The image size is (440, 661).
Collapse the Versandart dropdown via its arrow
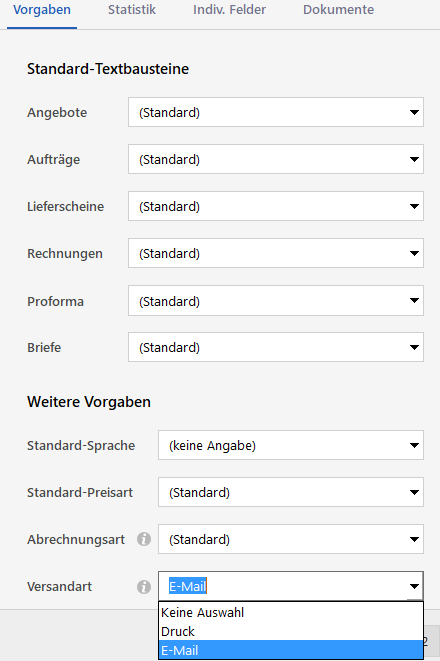[x=414, y=586]
